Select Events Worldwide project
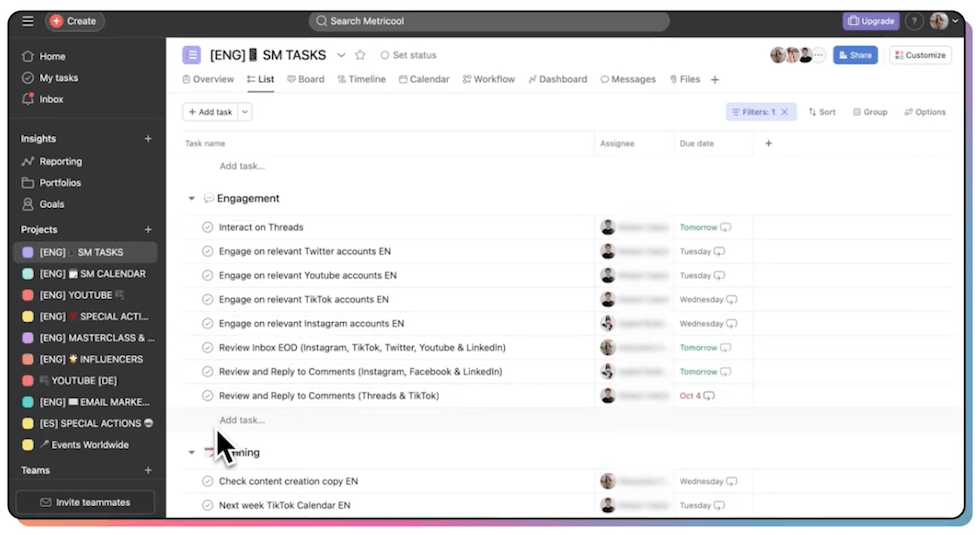 (x=86, y=444)
